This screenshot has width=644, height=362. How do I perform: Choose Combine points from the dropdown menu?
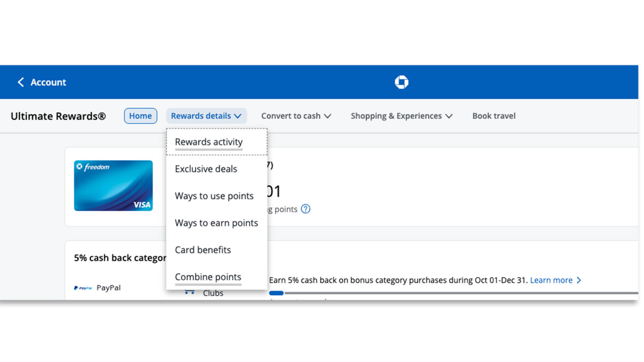pyautogui.click(x=208, y=277)
